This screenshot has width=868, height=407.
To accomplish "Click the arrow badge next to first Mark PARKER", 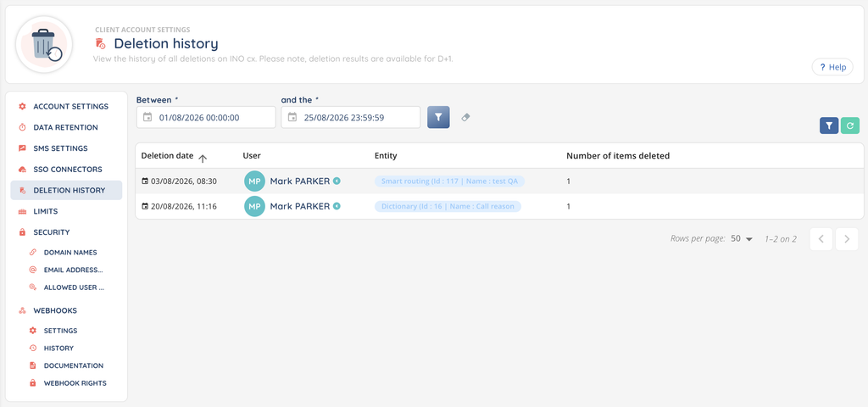I will click(x=337, y=181).
